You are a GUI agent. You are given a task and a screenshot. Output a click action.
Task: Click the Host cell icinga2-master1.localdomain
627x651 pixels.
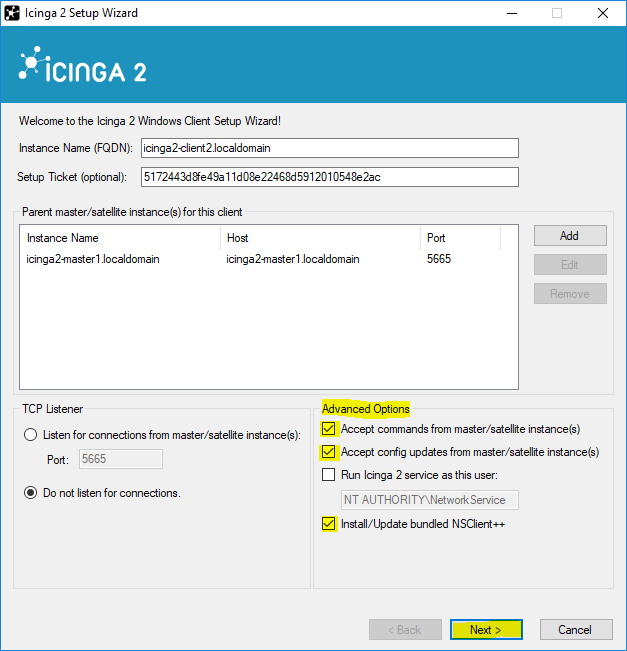[293, 259]
